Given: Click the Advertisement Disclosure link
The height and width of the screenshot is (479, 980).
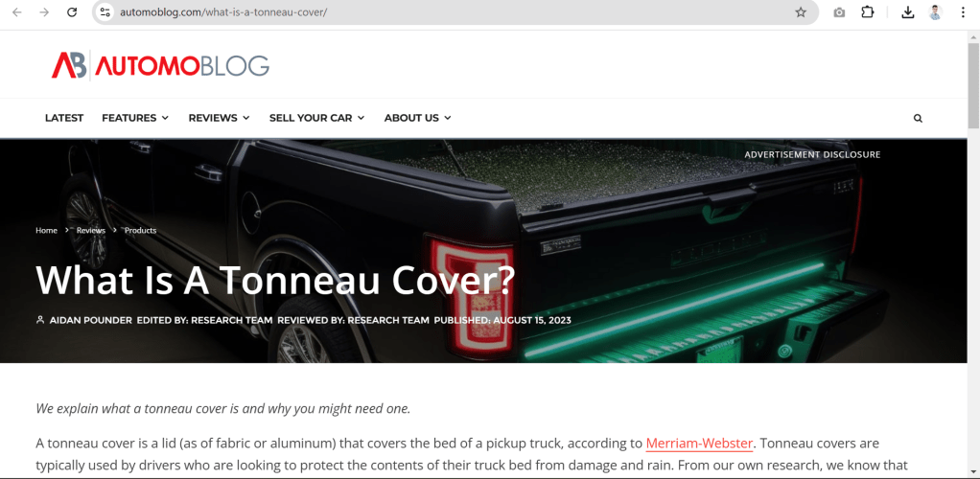Looking at the screenshot, I should click(812, 154).
